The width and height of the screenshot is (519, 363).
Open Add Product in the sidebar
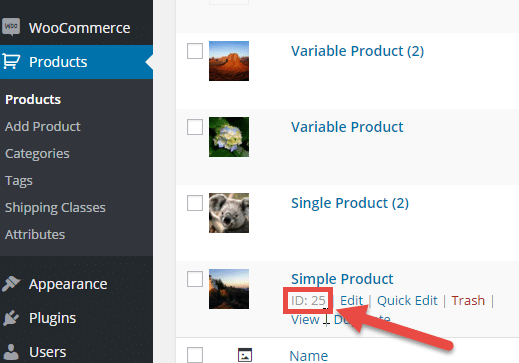pyautogui.click(x=43, y=126)
